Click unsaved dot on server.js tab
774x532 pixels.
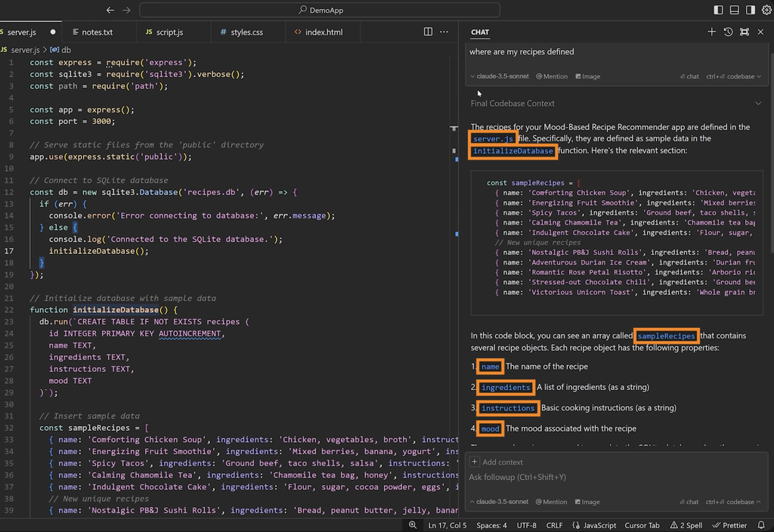coord(53,32)
